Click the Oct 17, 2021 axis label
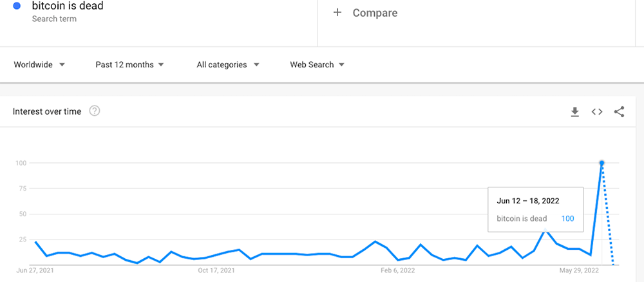The height and width of the screenshot is (282, 644). click(216, 270)
